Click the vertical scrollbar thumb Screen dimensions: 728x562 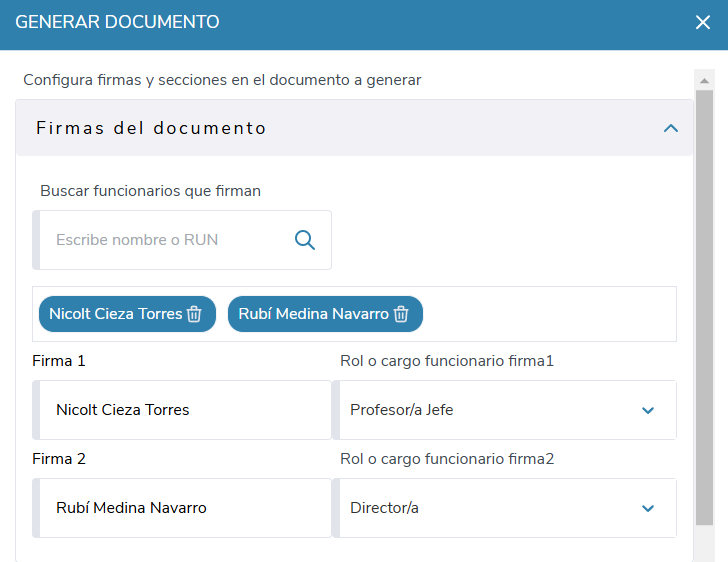[704, 307]
